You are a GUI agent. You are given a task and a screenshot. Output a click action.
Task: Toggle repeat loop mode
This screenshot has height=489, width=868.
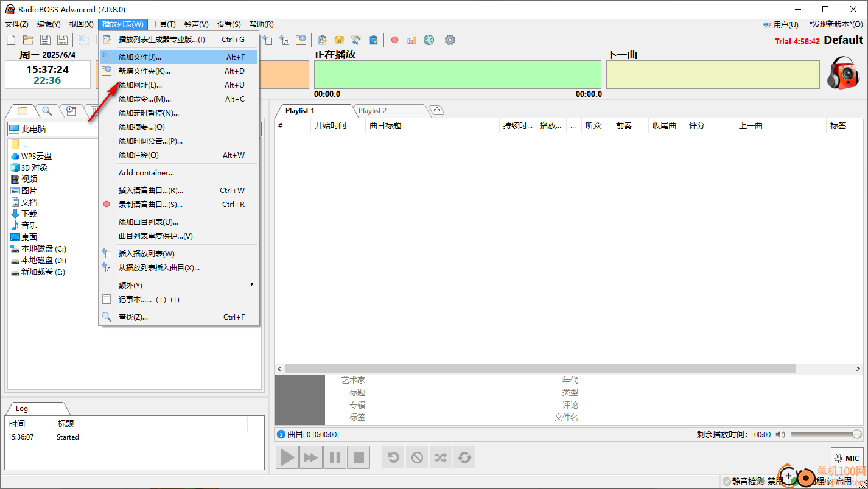(464, 457)
